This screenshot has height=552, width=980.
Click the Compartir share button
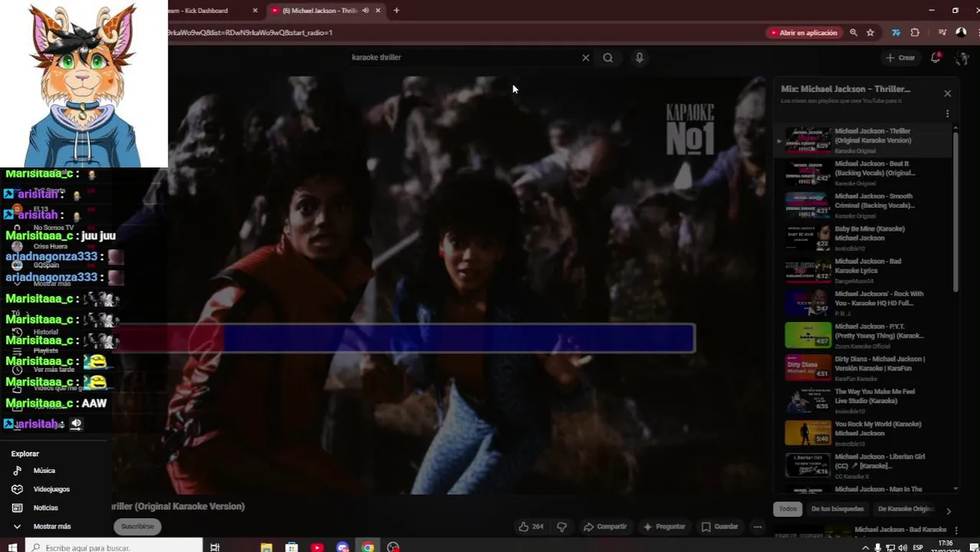point(605,527)
